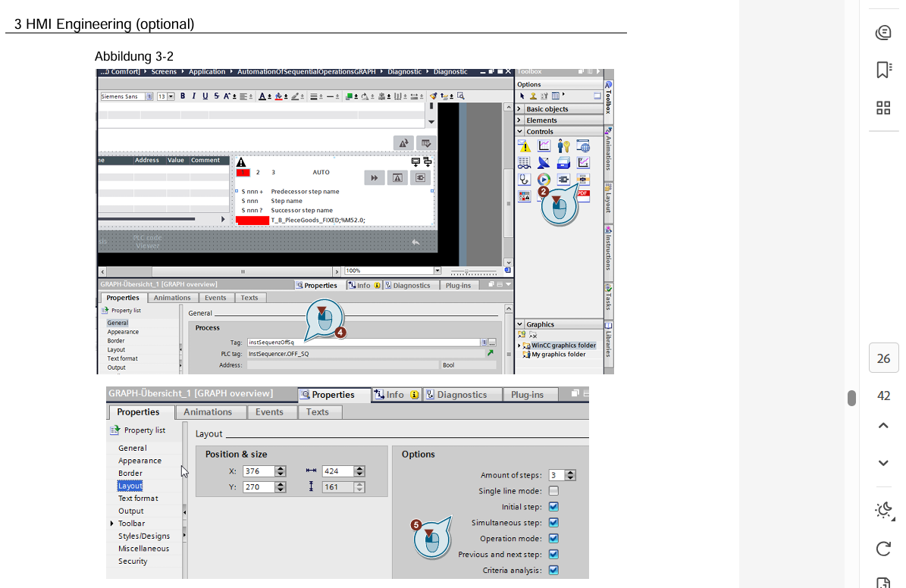Click the PDF viewer's vertical scrollbar thumb

pyautogui.click(x=851, y=398)
